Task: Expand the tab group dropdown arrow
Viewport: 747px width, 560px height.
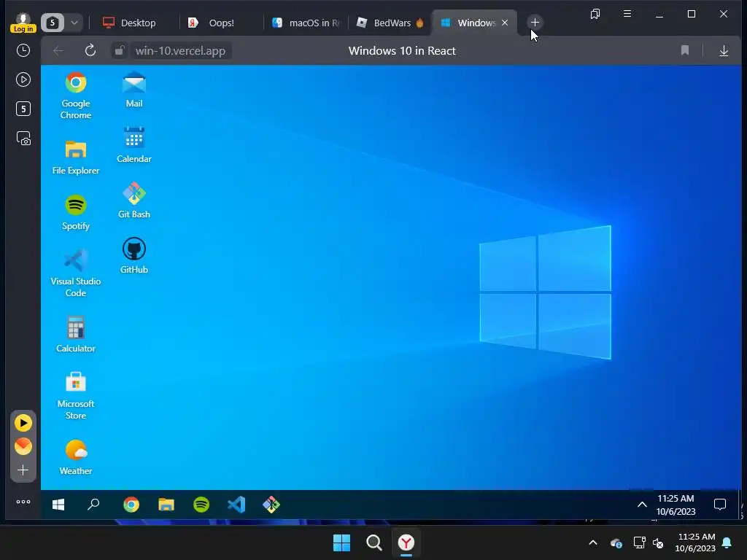Action: pyautogui.click(x=74, y=23)
